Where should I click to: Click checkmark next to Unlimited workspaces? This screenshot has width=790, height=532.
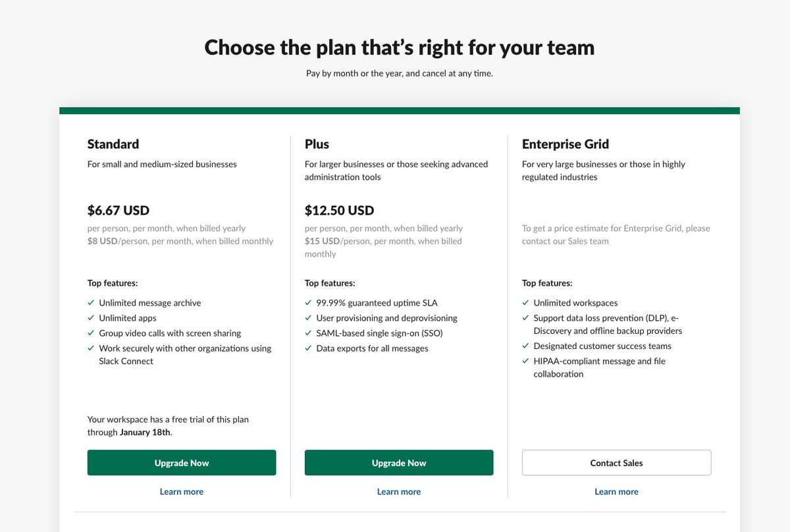[x=525, y=303]
